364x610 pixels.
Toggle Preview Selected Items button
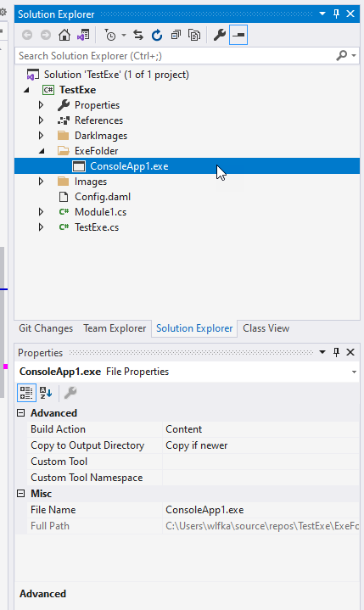(x=238, y=36)
